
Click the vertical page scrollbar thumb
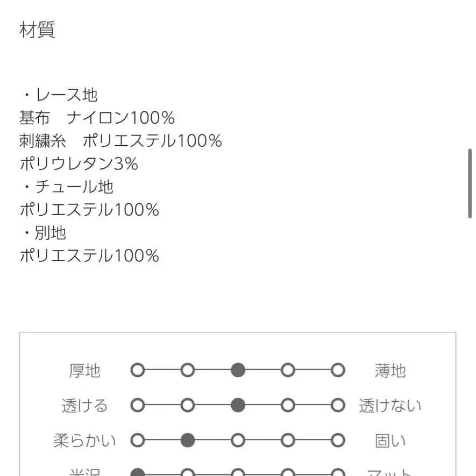coord(470,183)
